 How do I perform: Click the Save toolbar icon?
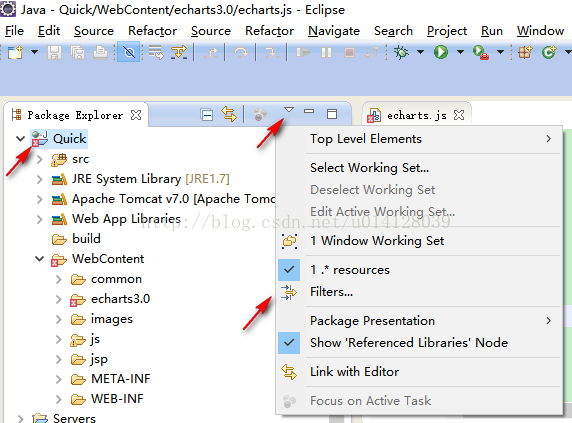[54, 53]
